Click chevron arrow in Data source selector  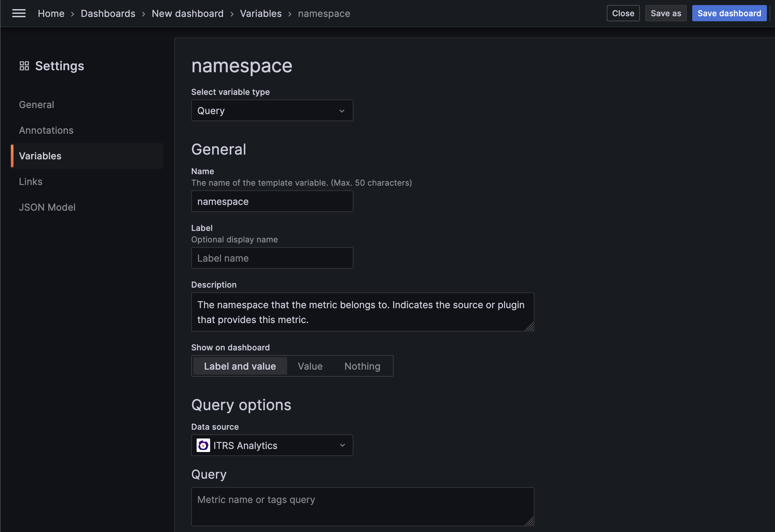click(343, 446)
